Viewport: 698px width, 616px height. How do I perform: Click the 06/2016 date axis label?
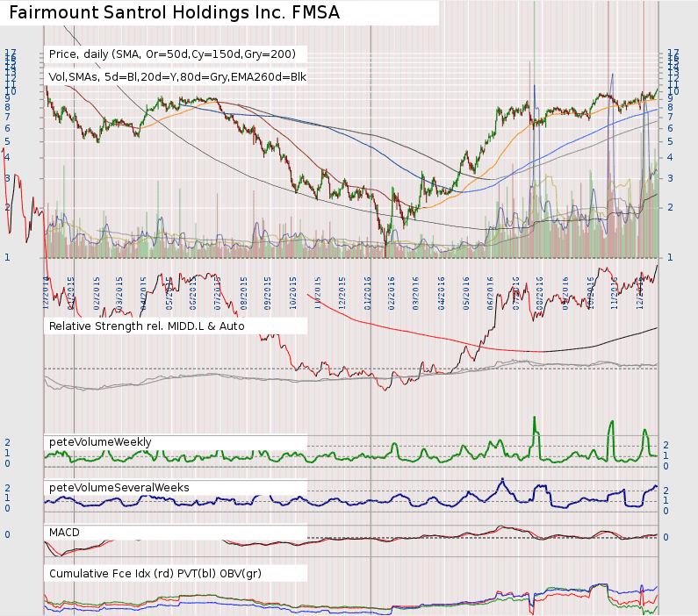(490, 294)
